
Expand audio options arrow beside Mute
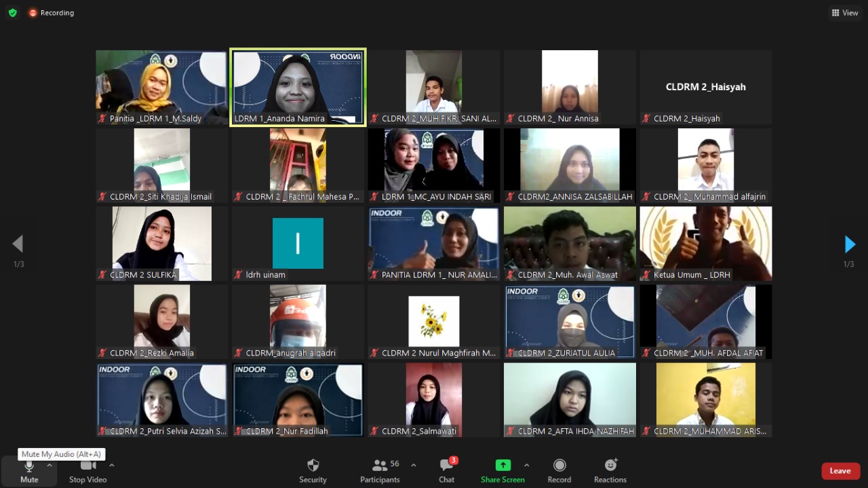pos(50,465)
